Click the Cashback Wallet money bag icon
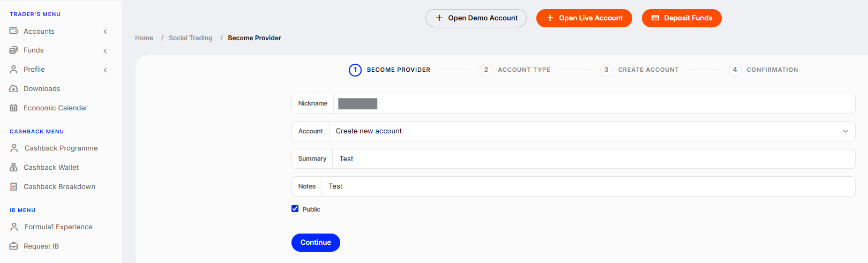The height and width of the screenshot is (263, 868). pos(13,168)
